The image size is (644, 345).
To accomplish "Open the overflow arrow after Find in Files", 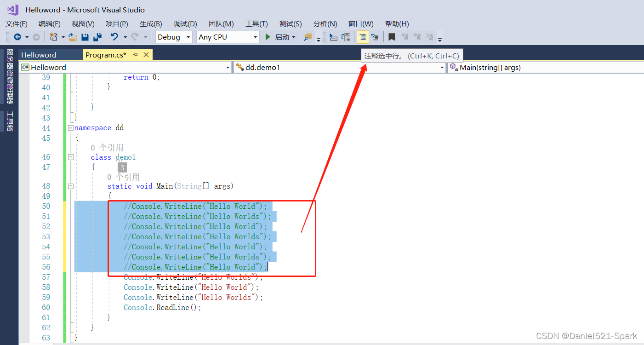I will [x=319, y=40].
